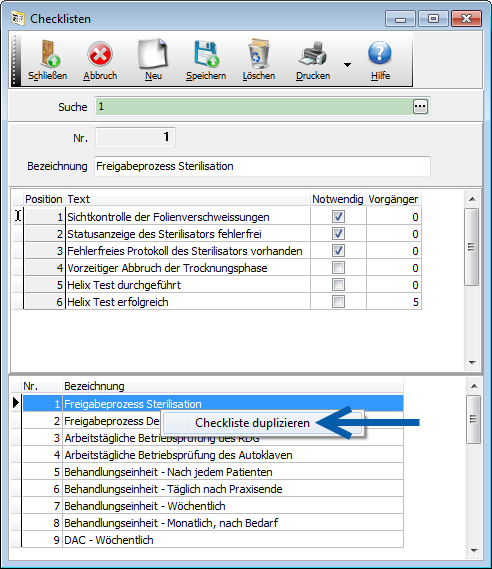
Task: Uncheck Notwendig for Statusanzeige des Sterilisators
Action: pyautogui.click(x=338, y=234)
